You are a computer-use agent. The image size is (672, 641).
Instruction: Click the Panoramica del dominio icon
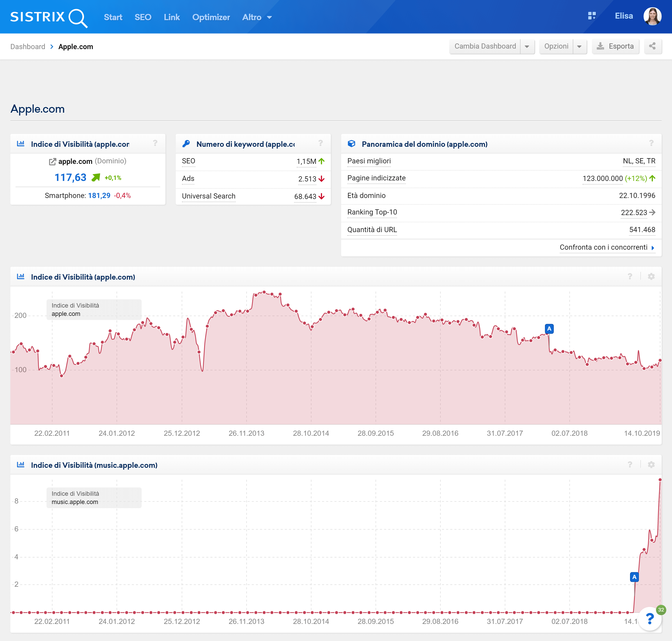349,143
